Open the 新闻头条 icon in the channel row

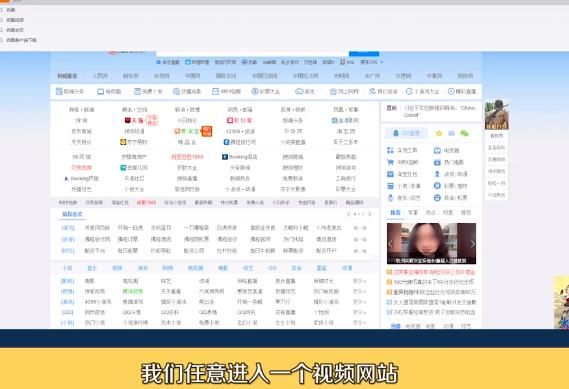[70, 91]
